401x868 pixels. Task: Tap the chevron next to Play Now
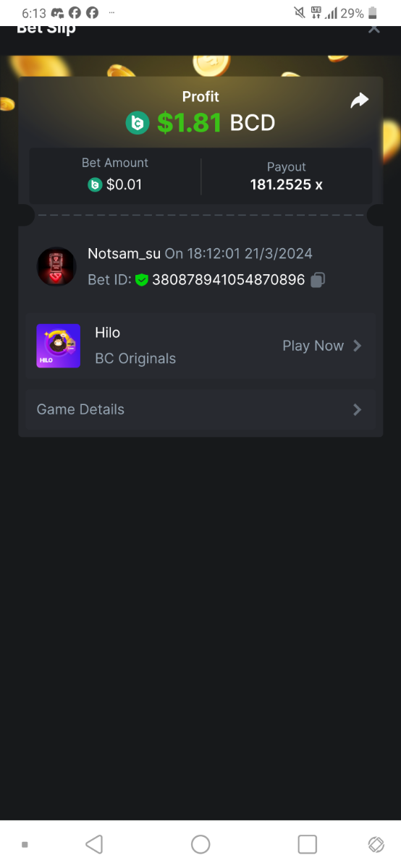357,346
